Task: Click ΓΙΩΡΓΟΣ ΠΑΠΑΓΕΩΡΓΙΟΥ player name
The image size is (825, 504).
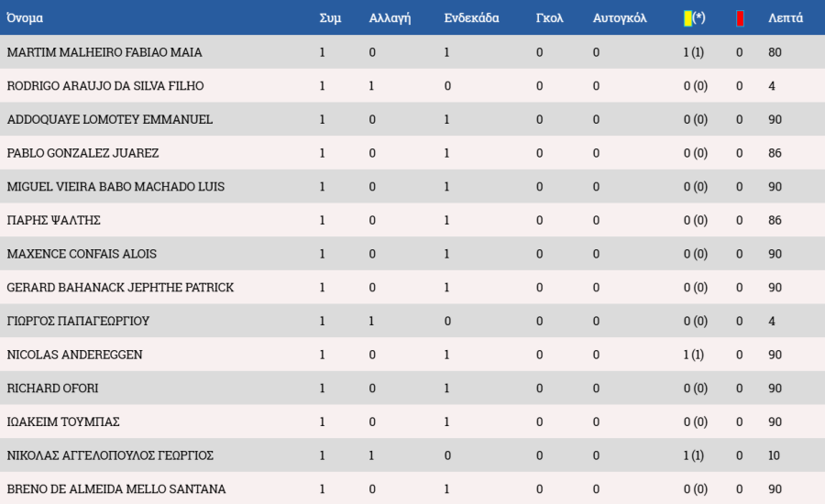Action: [x=78, y=321]
